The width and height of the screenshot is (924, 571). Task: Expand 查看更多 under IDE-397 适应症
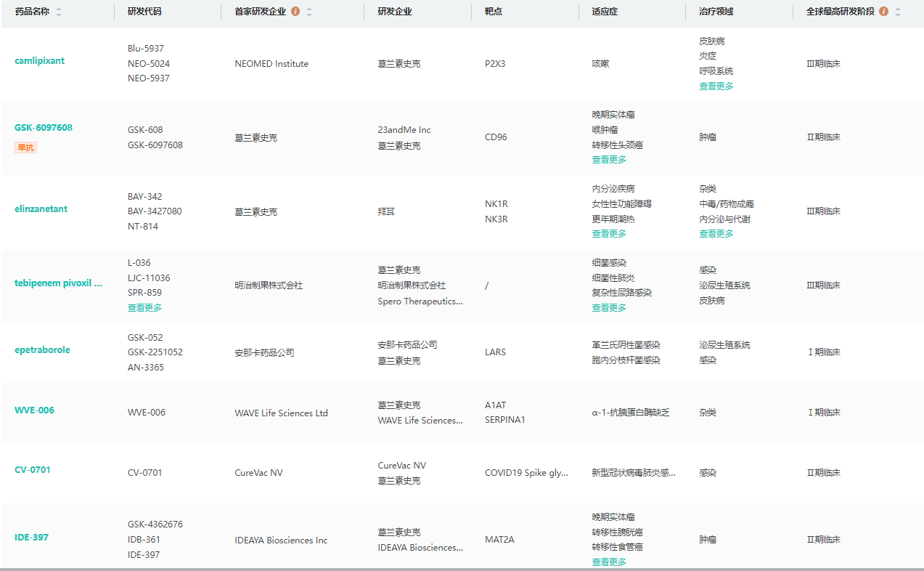[x=608, y=562]
